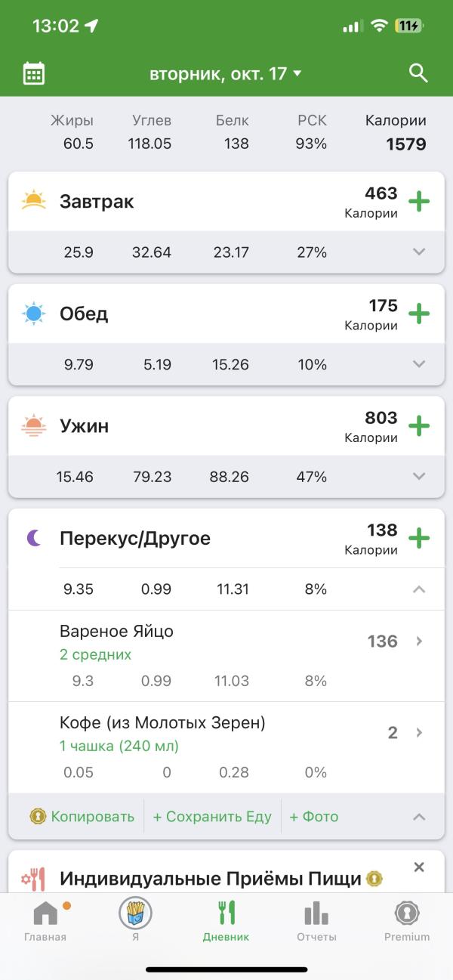This screenshot has width=453, height=980.
Task: Go to the Главная tab
Action: point(45,921)
